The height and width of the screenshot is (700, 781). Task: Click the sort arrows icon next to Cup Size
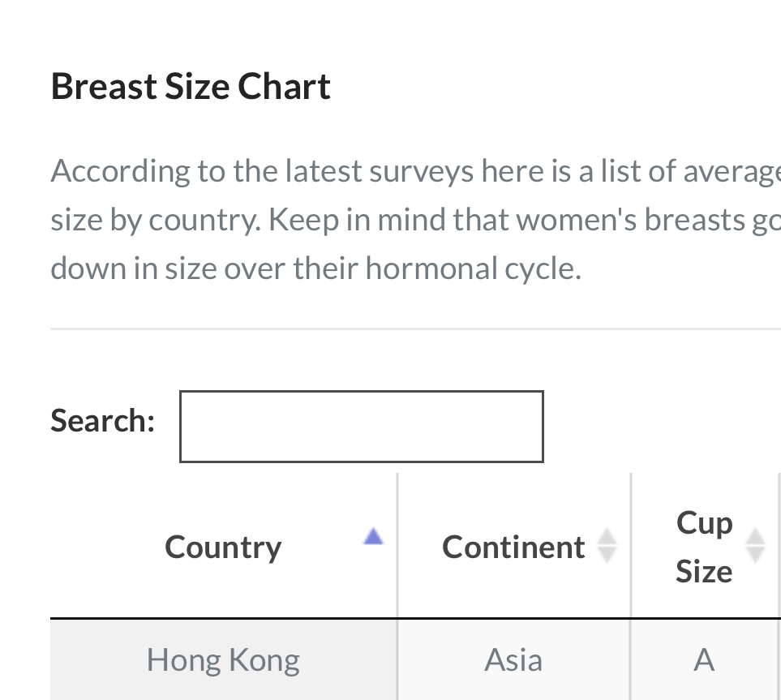755,546
